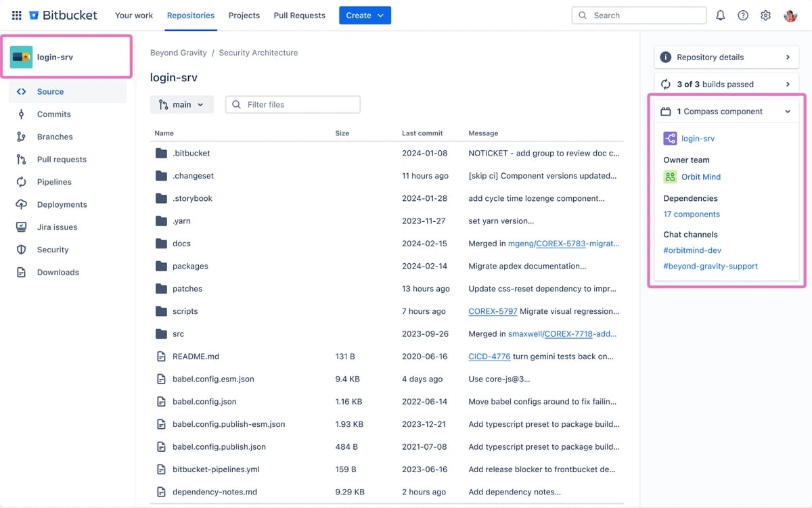The width and height of the screenshot is (812, 508).
Task: Open the Orbit Mind owner team link
Action: (701, 177)
